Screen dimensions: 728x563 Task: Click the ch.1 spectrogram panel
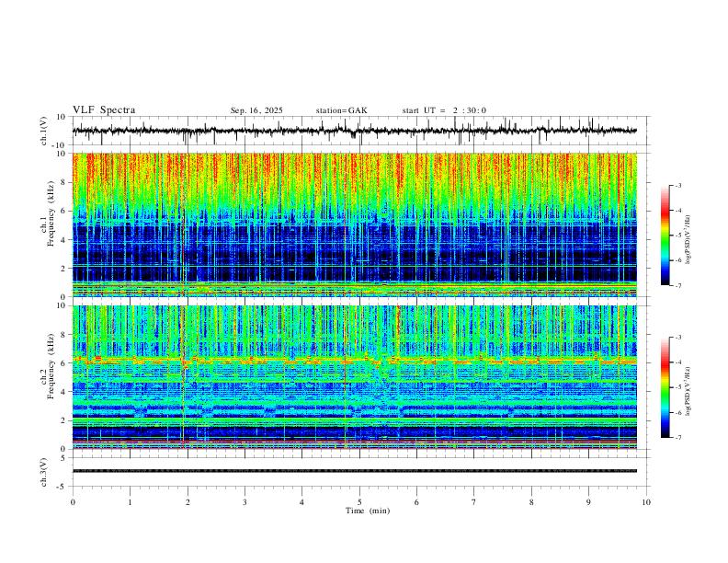coord(354,224)
